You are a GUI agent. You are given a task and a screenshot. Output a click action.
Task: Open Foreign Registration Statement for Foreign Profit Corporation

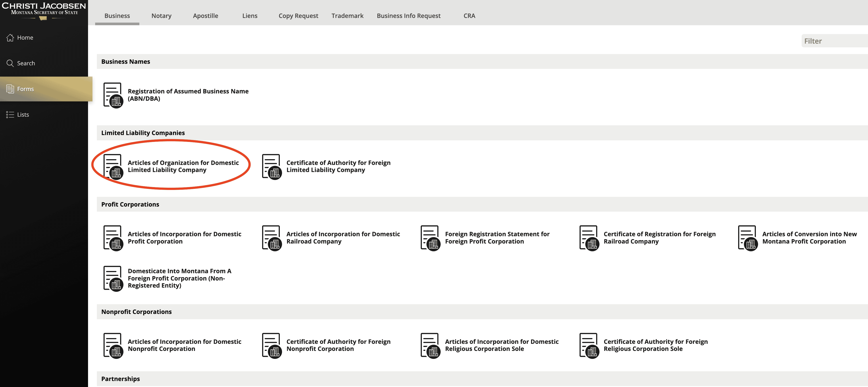[497, 238]
